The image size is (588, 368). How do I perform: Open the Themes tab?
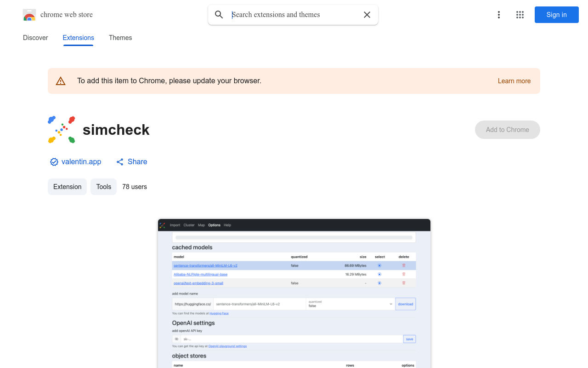120,38
